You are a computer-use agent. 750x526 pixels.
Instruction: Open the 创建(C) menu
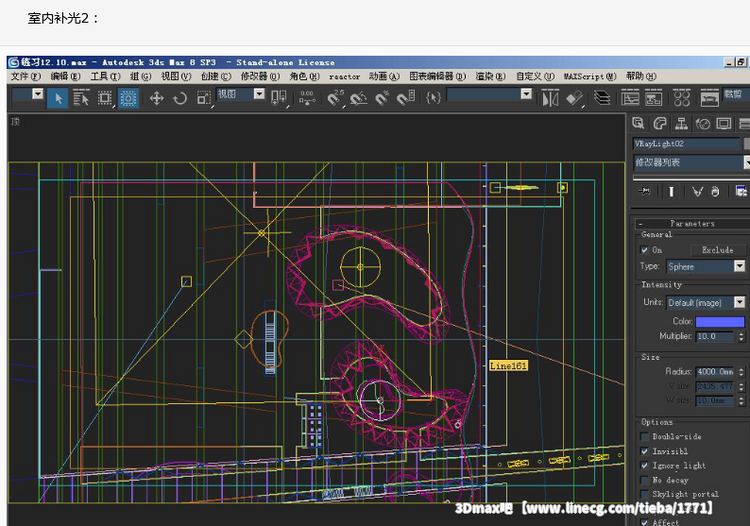click(216, 76)
